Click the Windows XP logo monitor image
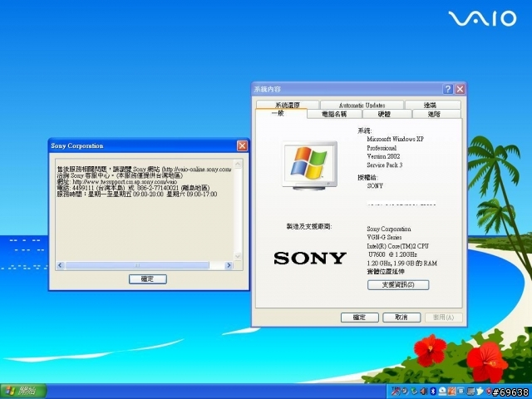Image resolution: width=532 pixels, height=399 pixels. (309, 165)
